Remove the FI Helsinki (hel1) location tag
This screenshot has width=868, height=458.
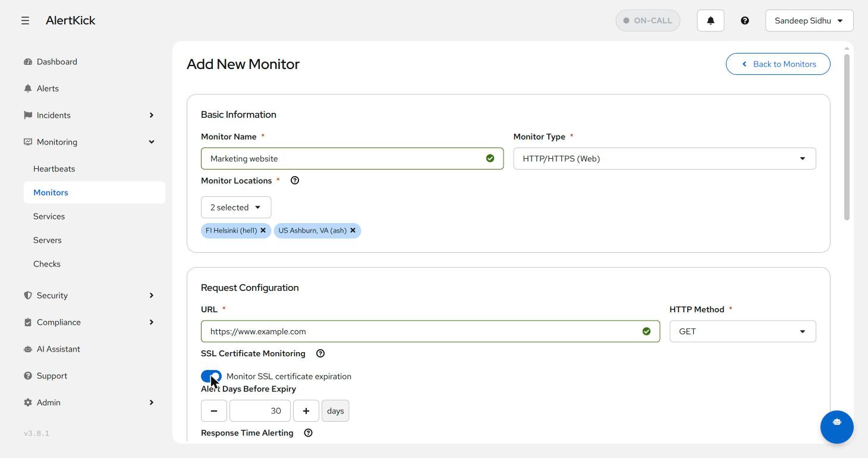(263, 230)
